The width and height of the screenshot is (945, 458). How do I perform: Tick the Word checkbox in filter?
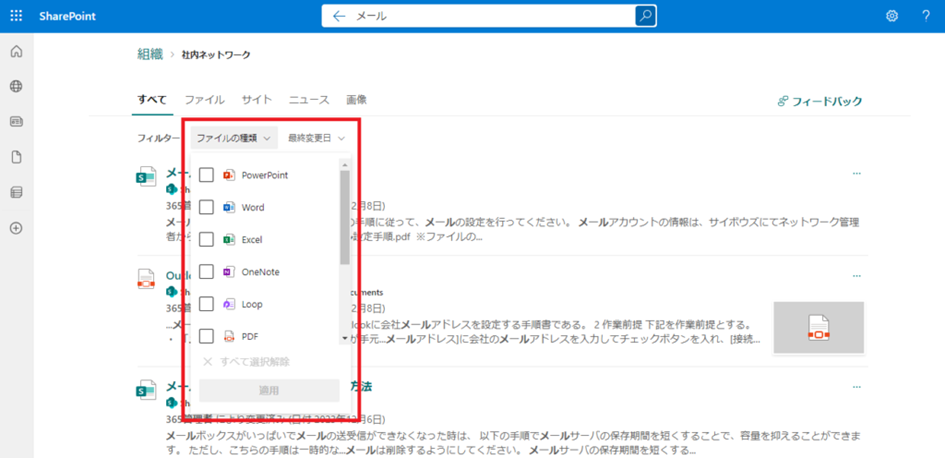click(206, 207)
